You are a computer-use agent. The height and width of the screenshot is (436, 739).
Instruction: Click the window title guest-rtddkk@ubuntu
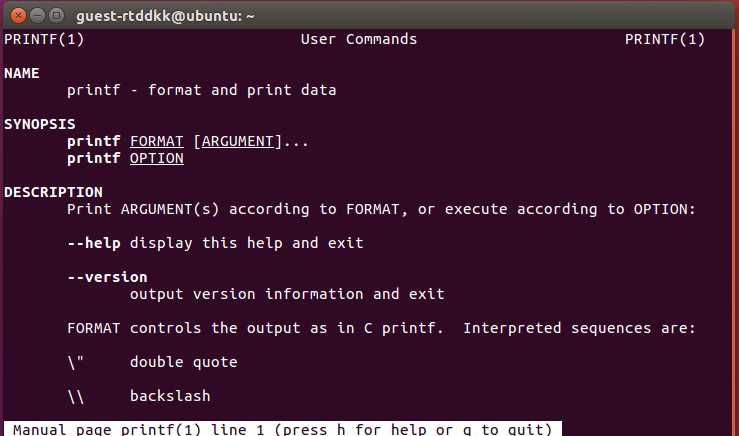point(165,16)
